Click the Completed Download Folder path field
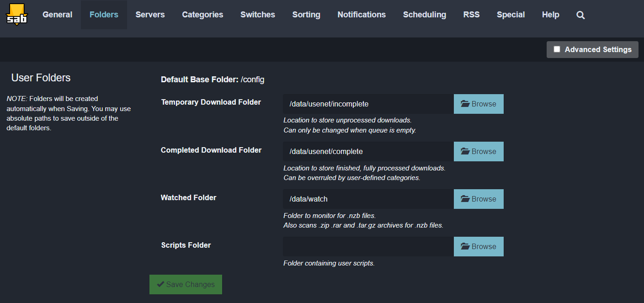This screenshot has width=644, height=303. pyautogui.click(x=368, y=151)
